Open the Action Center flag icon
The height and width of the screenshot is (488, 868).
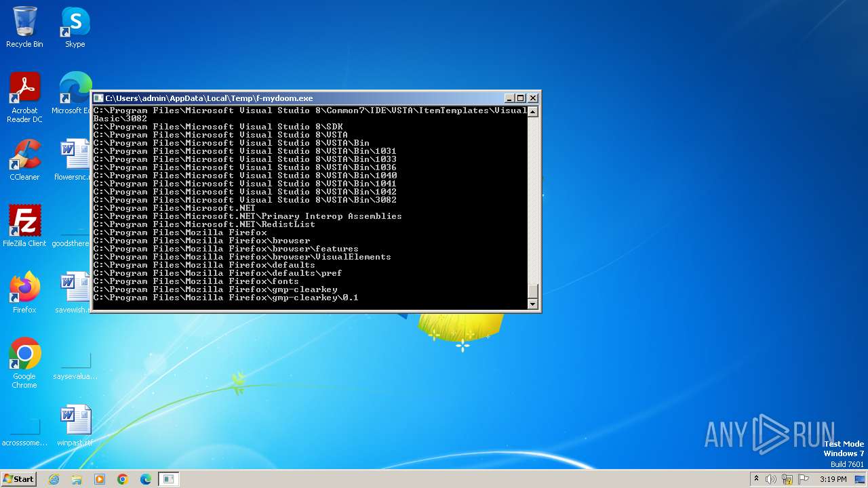(x=804, y=479)
